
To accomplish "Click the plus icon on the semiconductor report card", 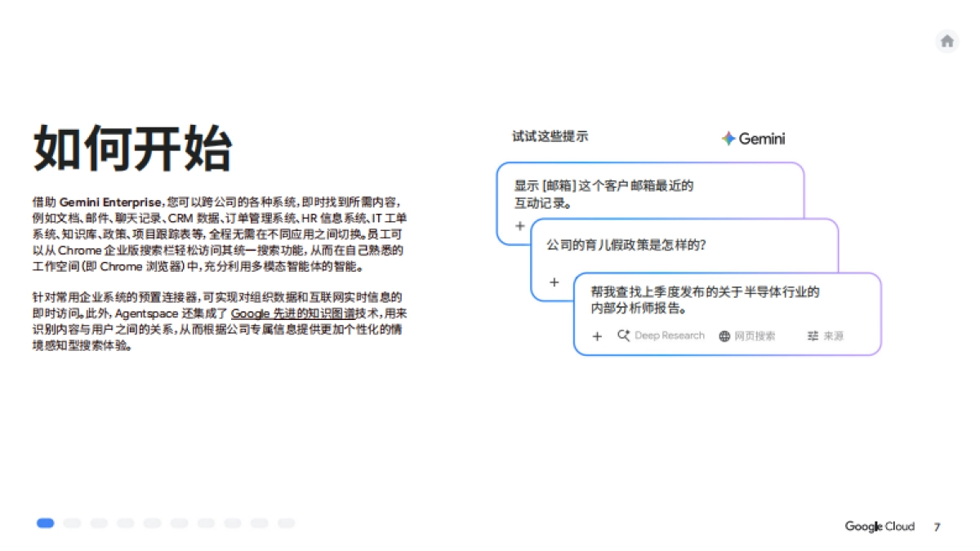I will pyautogui.click(x=597, y=336).
